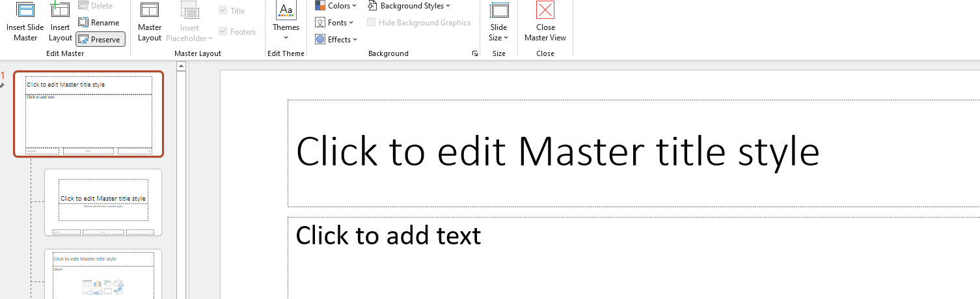This screenshot has height=299, width=980.
Task: Click the Effects icon
Action: pos(320,40)
